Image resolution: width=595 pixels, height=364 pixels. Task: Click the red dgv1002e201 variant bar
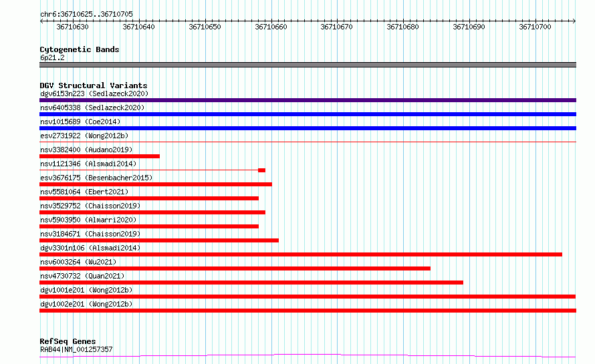click(x=308, y=311)
